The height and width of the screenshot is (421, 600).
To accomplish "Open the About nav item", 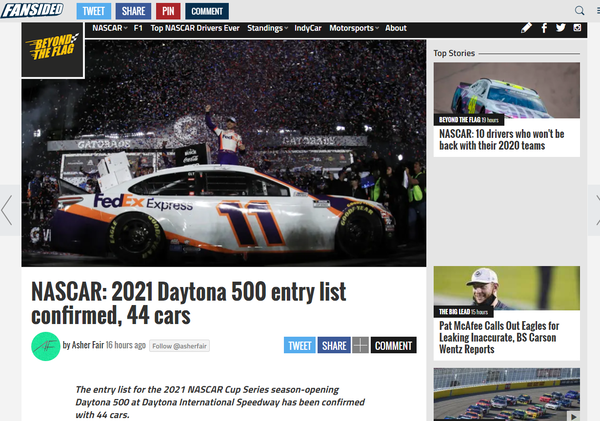I will [396, 28].
